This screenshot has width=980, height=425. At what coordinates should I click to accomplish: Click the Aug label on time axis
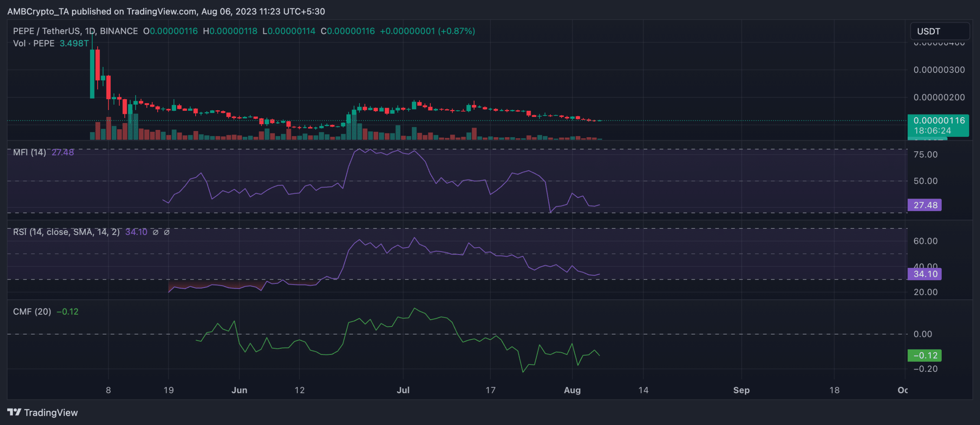[x=572, y=390]
